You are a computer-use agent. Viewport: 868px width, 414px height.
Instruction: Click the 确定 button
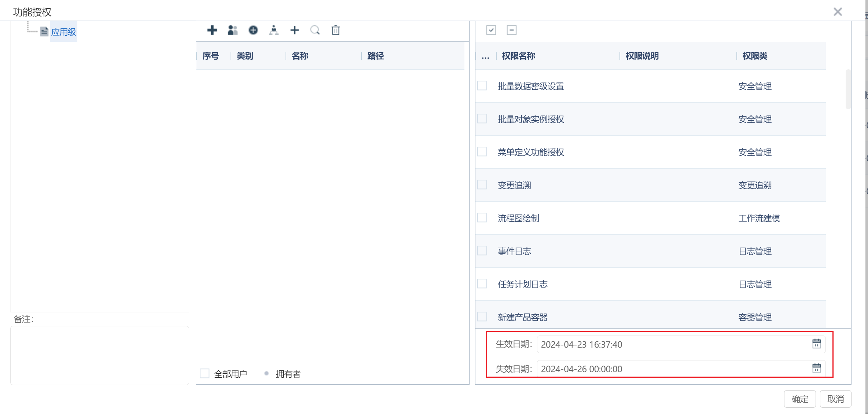point(800,399)
